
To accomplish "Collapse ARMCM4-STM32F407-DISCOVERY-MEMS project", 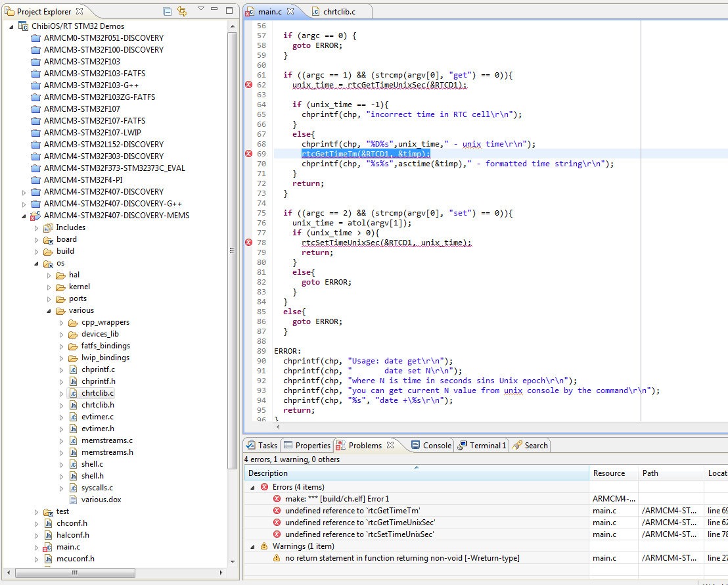I will pyautogui.click(x=24, y=216).
